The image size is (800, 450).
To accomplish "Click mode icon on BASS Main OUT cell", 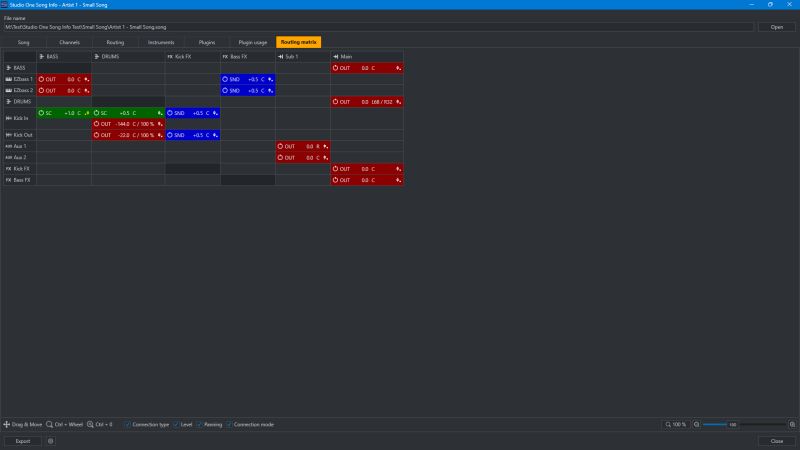I will pos(398,68).
